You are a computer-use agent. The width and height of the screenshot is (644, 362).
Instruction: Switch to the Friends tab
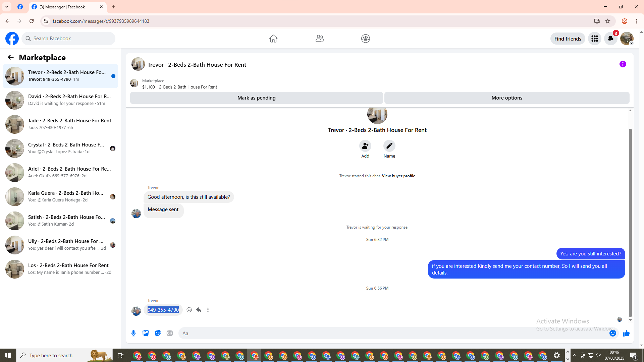319,39
